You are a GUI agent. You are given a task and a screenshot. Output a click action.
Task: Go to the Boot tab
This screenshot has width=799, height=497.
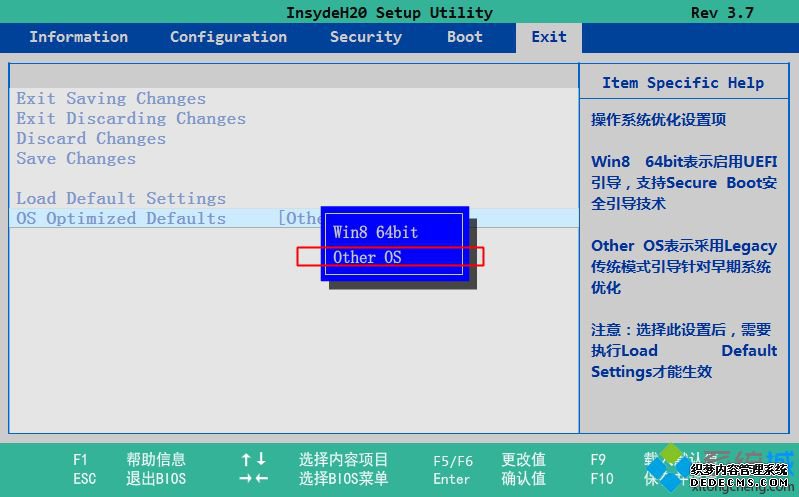[465, 37]
